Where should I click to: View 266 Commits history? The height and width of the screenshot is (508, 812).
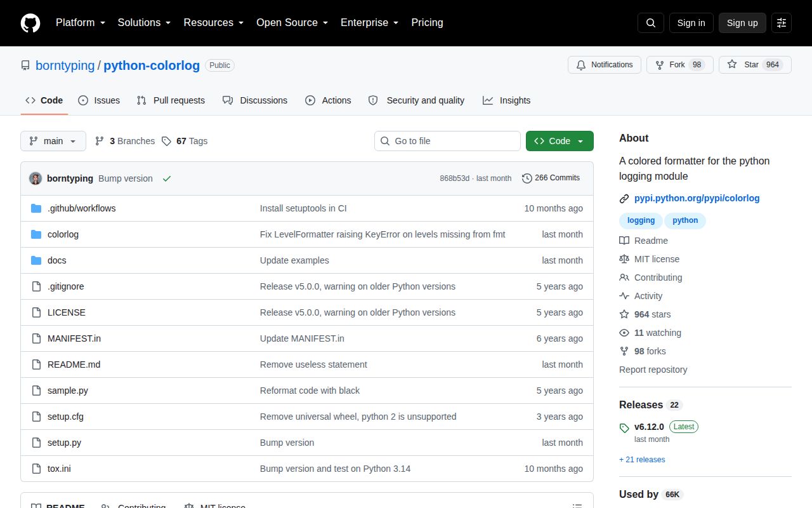pyautogui.click(x=551, y=178)
